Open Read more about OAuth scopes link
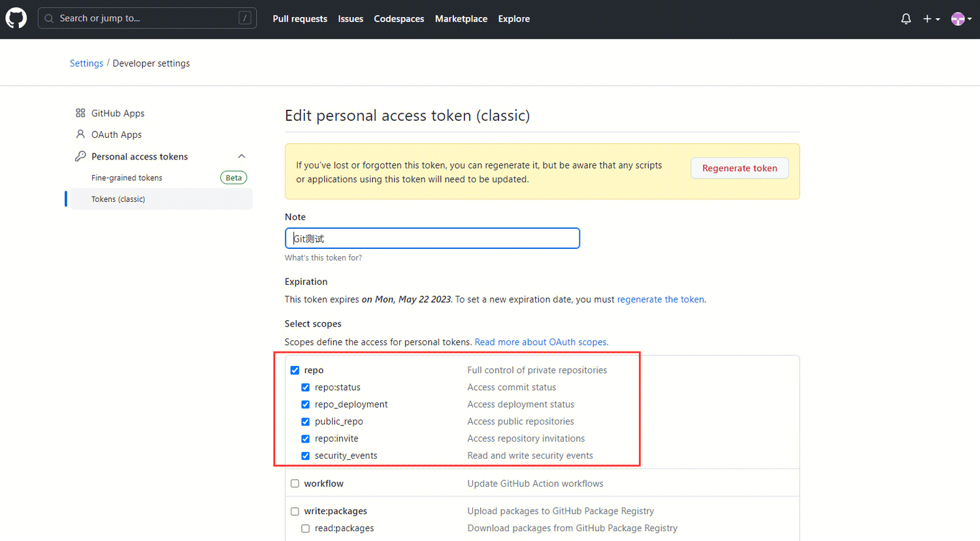 pos(541,342)
